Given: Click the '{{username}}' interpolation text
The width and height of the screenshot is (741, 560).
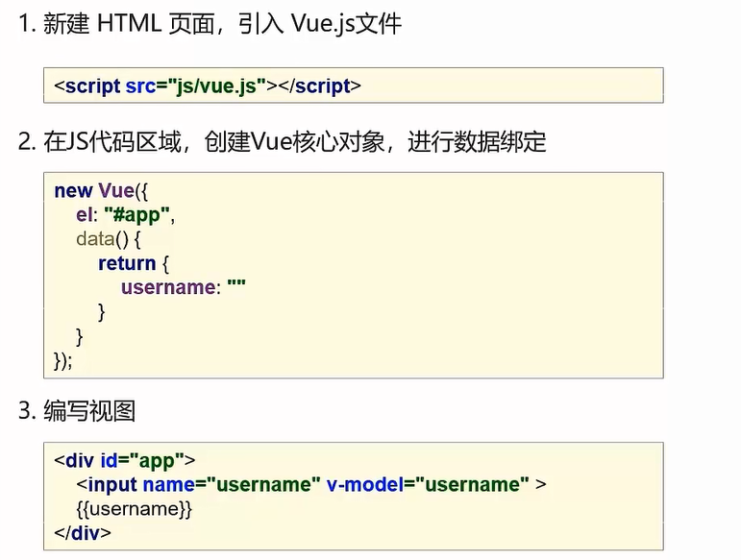Looking at the screenshot, I should point(135,509).
